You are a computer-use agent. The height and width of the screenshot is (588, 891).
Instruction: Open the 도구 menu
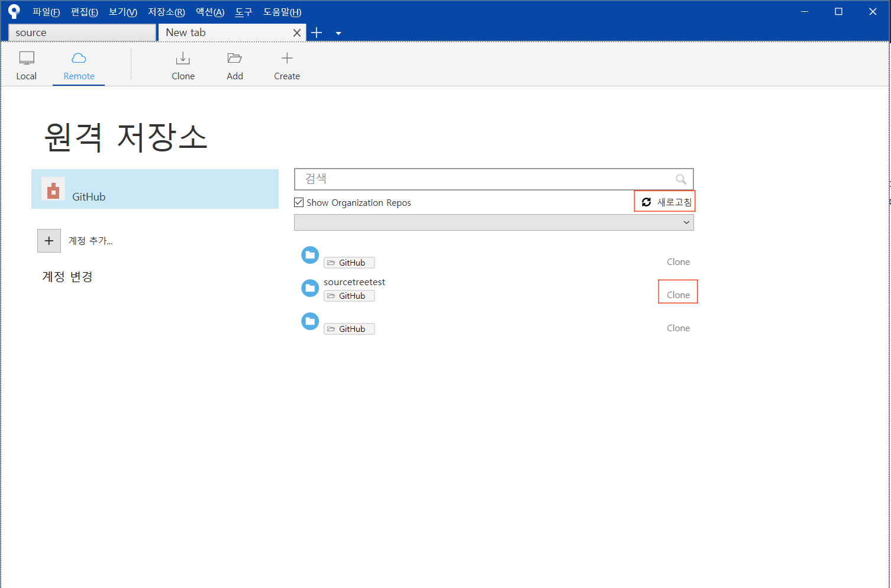[244, 12]
